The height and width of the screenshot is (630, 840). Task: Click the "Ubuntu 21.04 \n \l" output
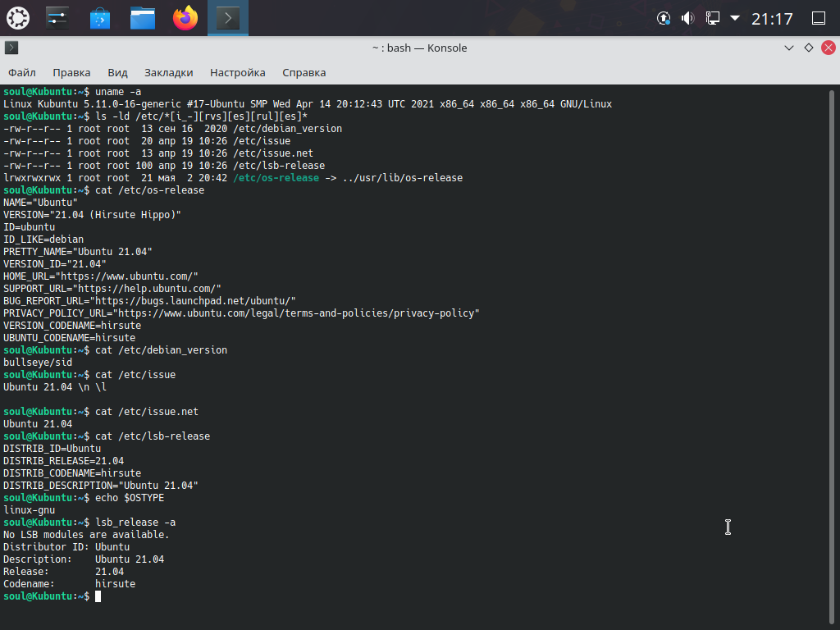[55, 387]
